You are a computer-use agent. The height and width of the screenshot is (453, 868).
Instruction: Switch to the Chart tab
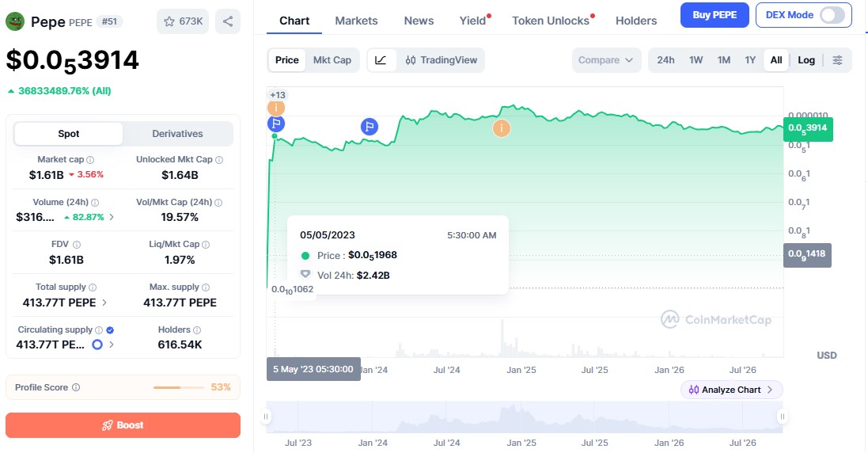[x=294, y=21]
